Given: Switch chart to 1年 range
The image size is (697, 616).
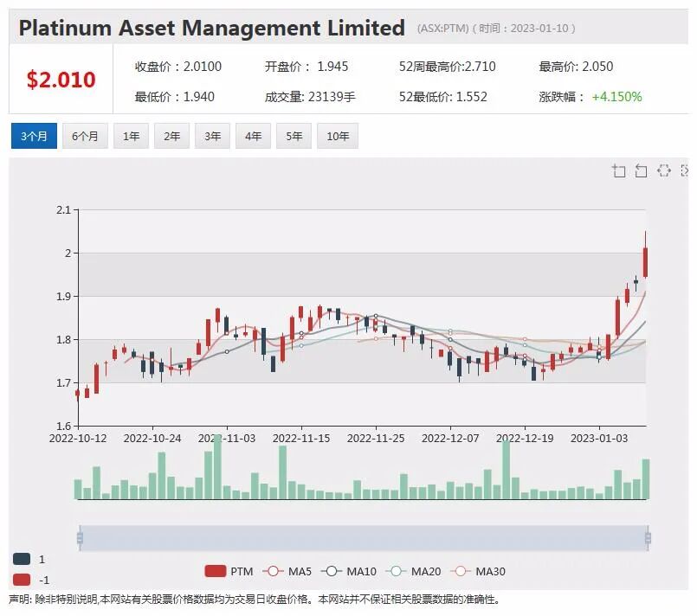Looking at the screenshot, I should (x=131, y=136).
